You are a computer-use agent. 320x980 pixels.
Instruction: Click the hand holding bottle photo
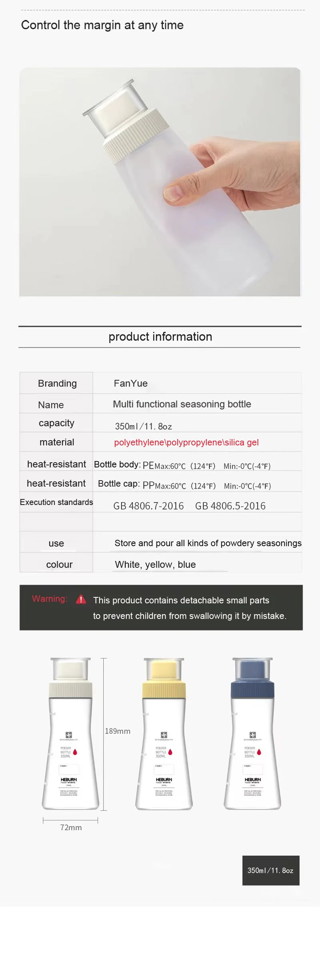[160, 182]
